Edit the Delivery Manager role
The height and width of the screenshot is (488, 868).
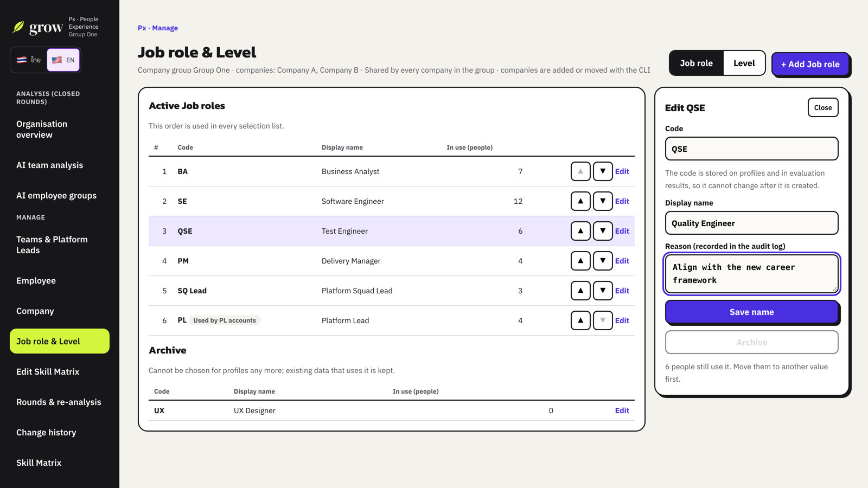click(x=622, y=261)
